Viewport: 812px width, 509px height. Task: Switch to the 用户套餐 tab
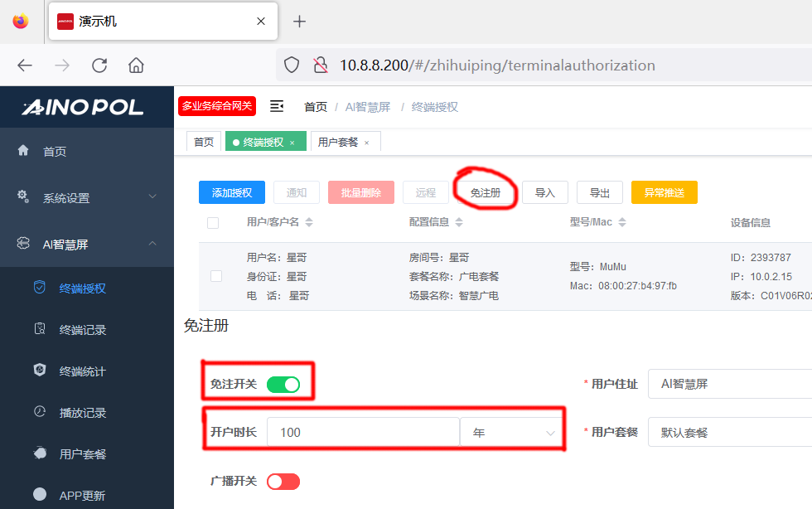[x=338, y=142]
